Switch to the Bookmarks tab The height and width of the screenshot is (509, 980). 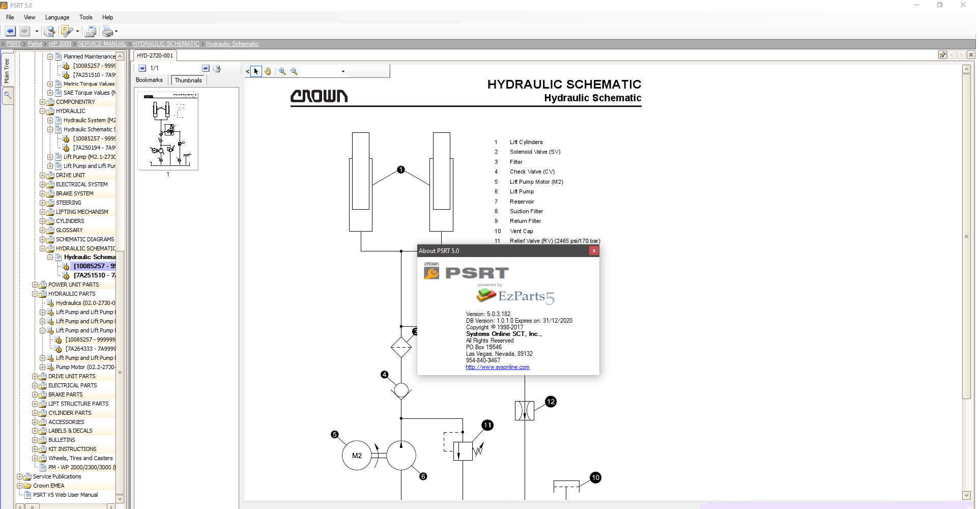tap(149, 80)
